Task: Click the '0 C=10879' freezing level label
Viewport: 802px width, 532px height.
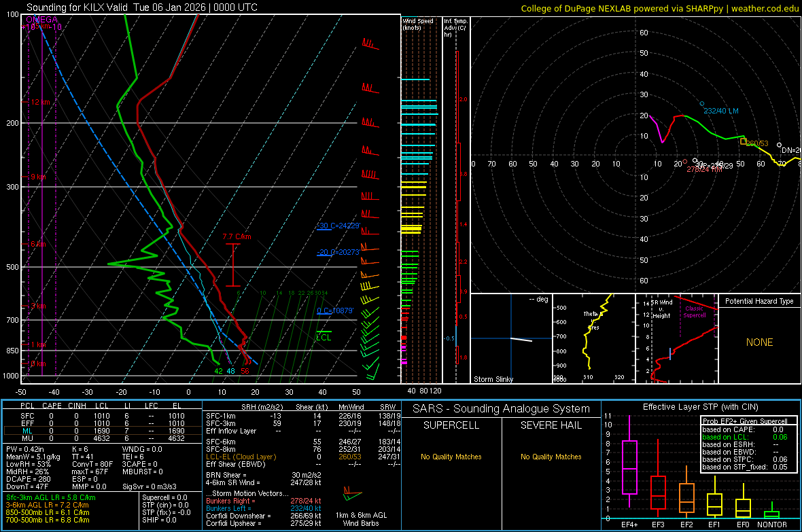Action: (335, 311)
